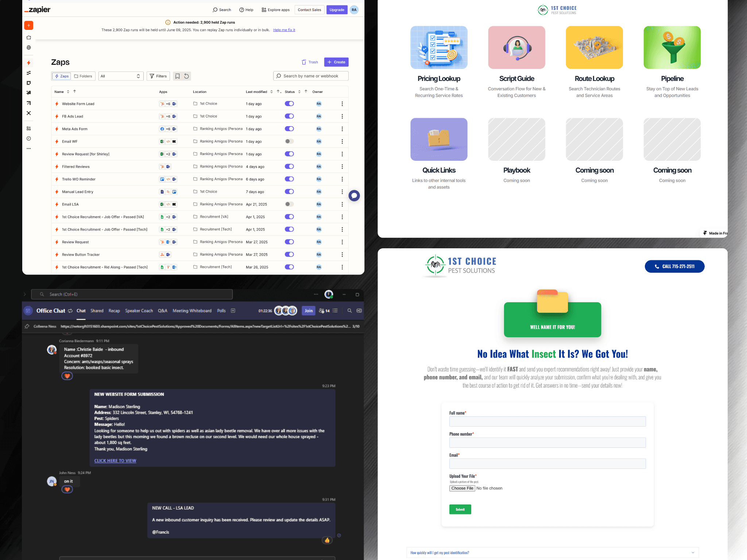747x560 pixels.
Task: Open row menu for Trello WO Reminder
Action: [342, 179]
